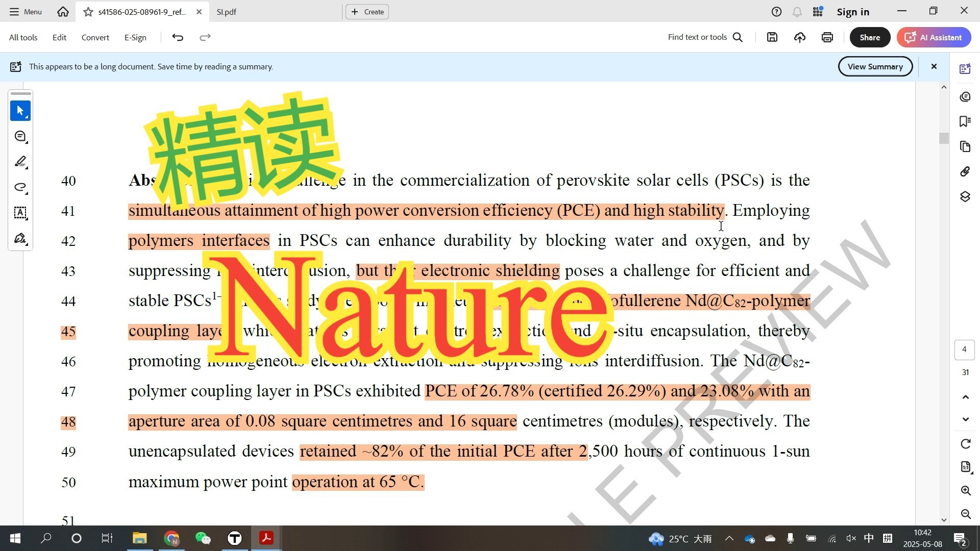Open Task View on taskbar
980x551 pixels.
point(107,538)
